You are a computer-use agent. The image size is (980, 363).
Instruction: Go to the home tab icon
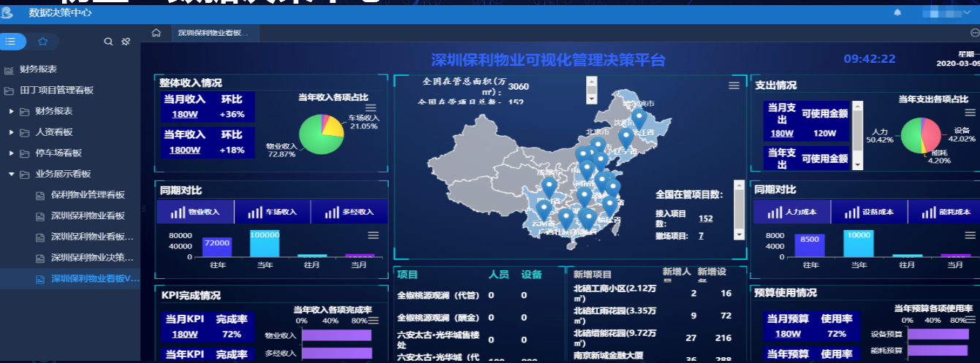(156, 34)
